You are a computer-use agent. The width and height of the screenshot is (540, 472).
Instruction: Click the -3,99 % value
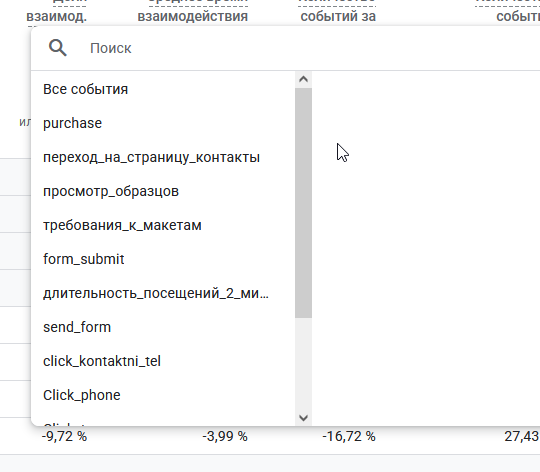coord(225,436)
